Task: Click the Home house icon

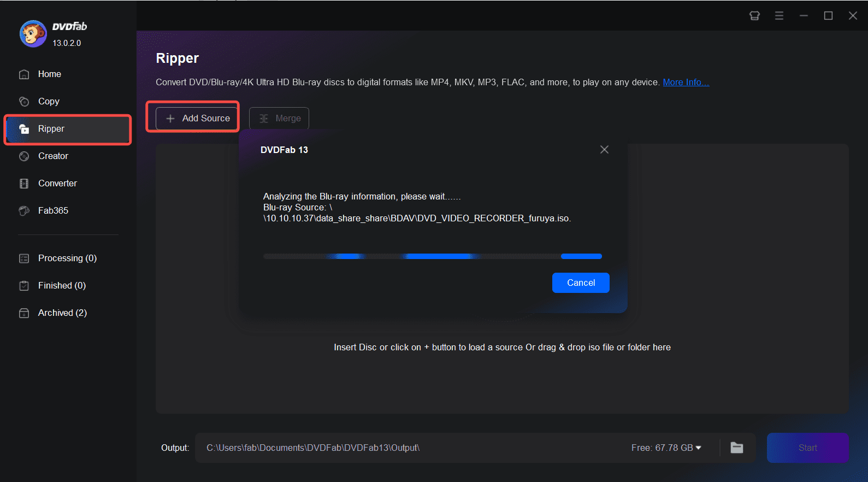Action: tap(24, 74)
